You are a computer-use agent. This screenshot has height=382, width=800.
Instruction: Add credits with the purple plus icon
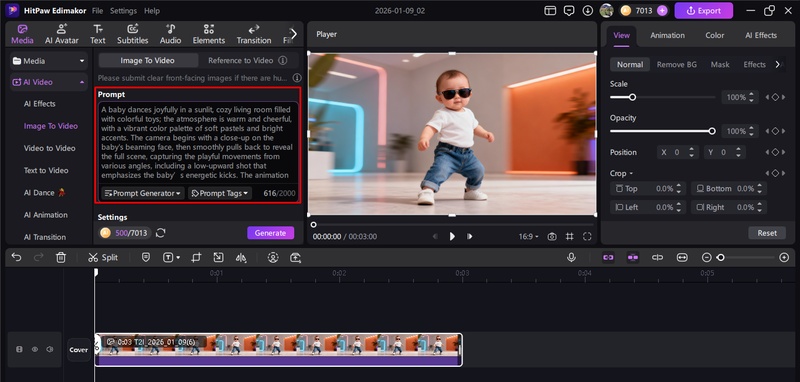[662, 11]
